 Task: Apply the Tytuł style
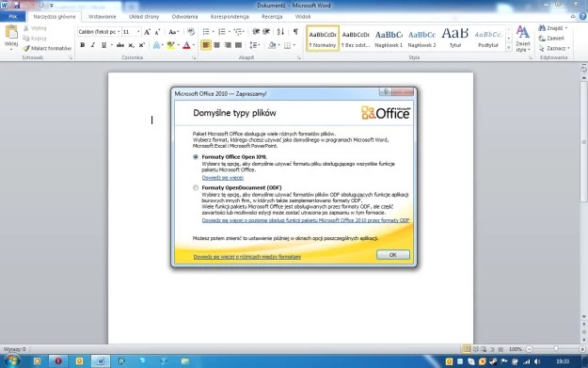(x=454, y=39)
